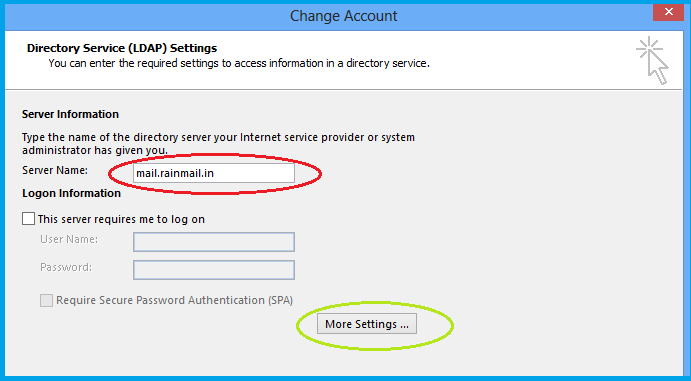Click the Require Secure Password Authentication (SPA) text
The height and width of the screenshot is (381, 691).
click(x=175, y=300)
